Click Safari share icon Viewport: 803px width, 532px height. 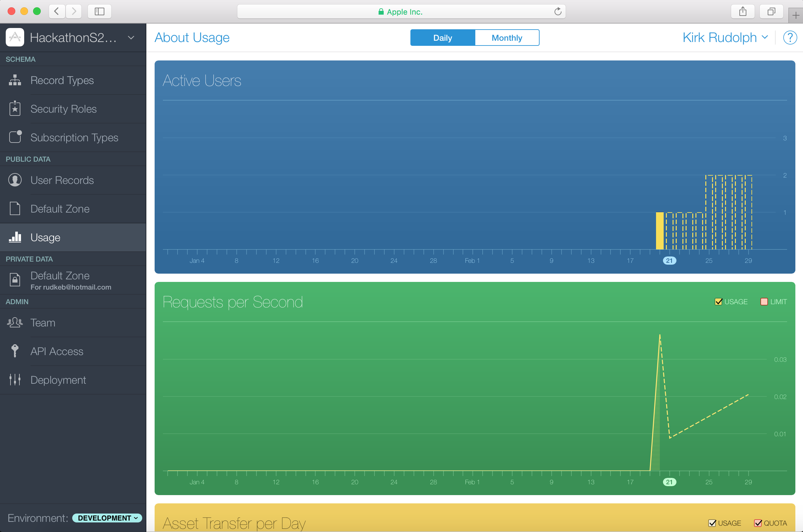[x=743, y=11]
